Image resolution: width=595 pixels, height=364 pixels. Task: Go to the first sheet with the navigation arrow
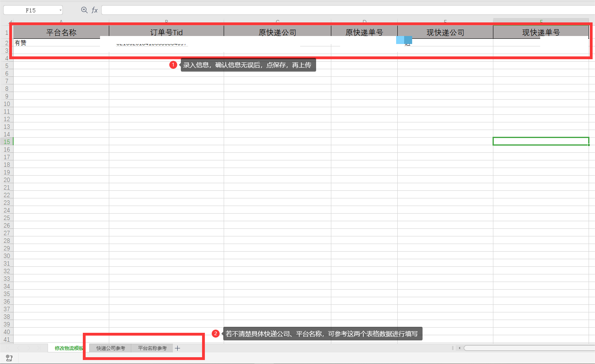[x=8, y=348]
